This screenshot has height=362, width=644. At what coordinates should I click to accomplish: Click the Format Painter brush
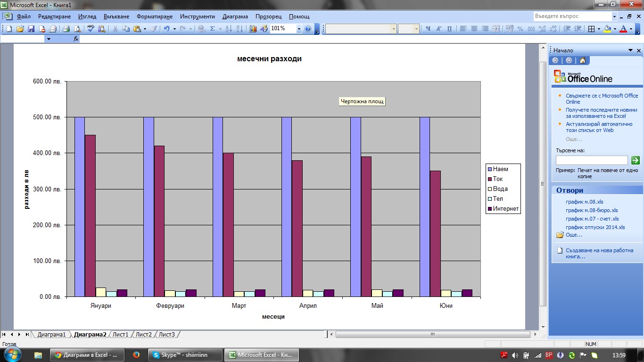[154, 29]
